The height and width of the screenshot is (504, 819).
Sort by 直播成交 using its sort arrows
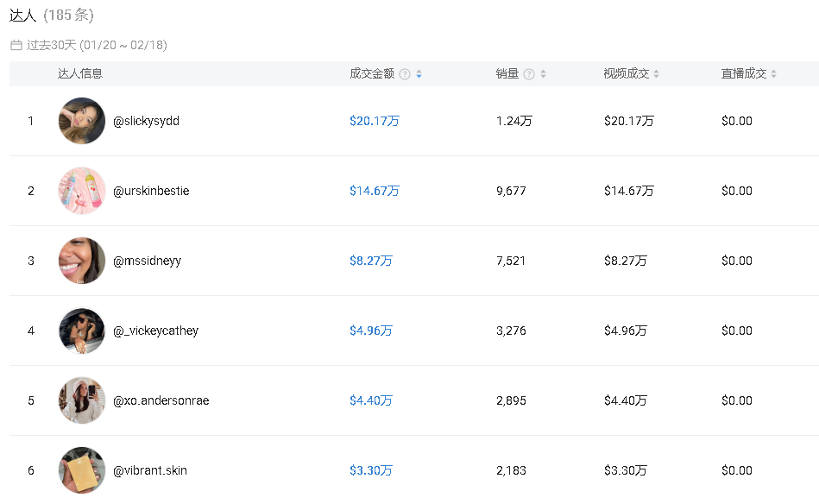(x=773, y=74)
